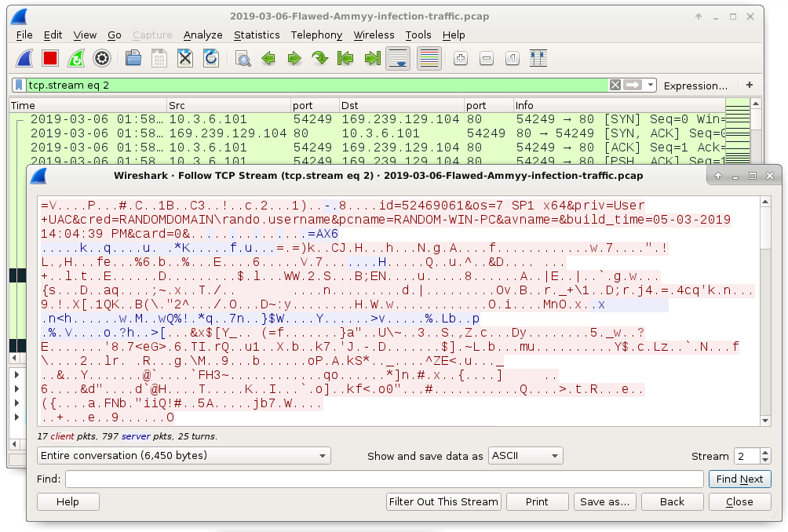Clear the display filter with the X icon

coord(615,85)
